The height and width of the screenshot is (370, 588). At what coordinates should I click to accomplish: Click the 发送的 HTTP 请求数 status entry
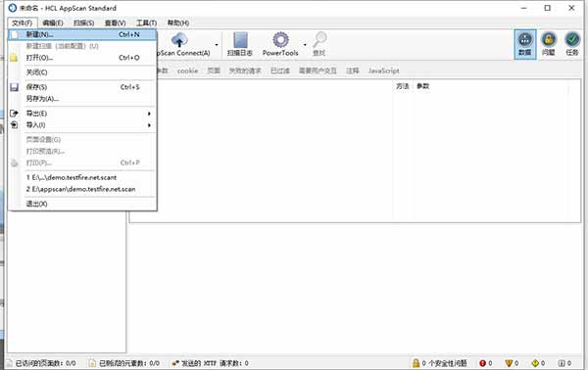point(215,363)
